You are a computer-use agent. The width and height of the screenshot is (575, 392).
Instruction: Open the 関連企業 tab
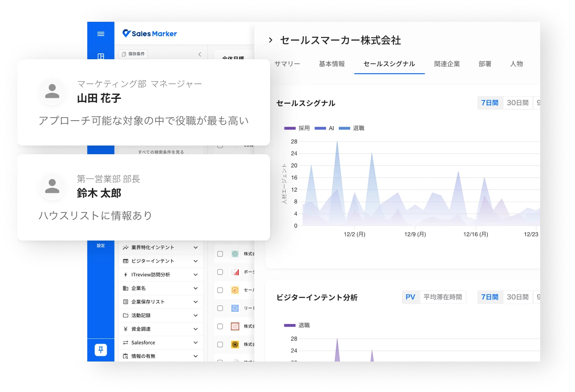[447, 64]
